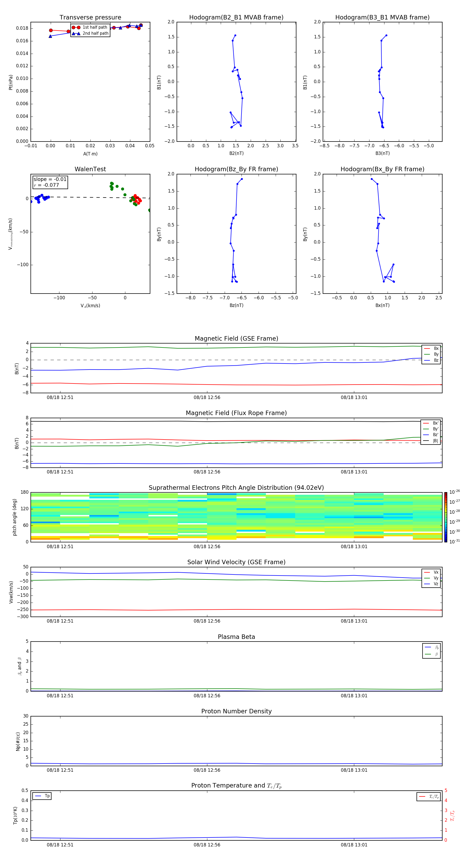The width and height of the screenshot is (473, 868).
Task: Select the "Proton Temperature and Te/Tp" title
Action: [236, 785]
